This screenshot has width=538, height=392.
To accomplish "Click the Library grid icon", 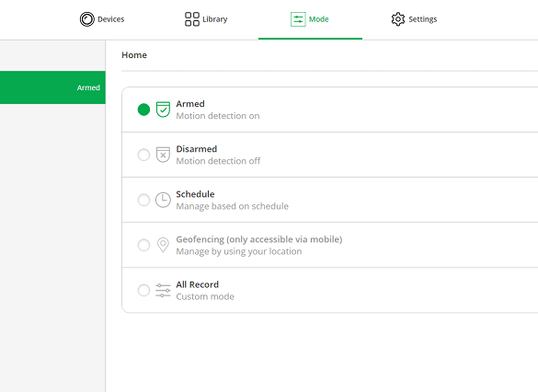I will coord(192,19).
